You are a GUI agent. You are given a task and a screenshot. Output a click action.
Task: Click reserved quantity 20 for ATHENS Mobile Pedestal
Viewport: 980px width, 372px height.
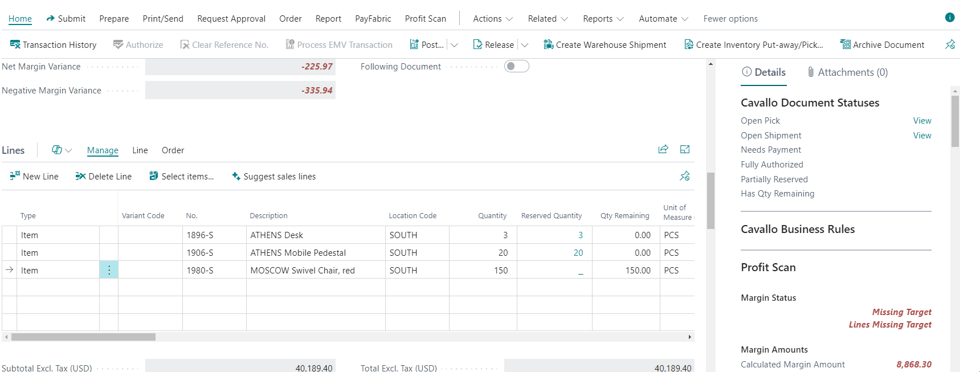pos(578,253)
